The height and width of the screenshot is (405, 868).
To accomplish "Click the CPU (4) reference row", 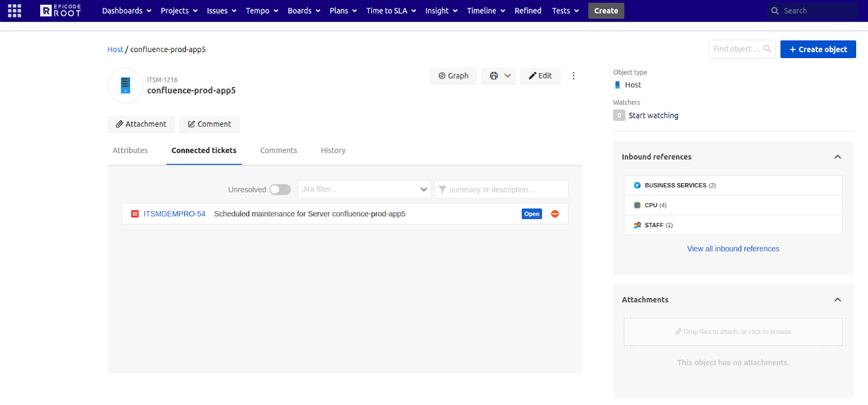I will pos(733,205).
